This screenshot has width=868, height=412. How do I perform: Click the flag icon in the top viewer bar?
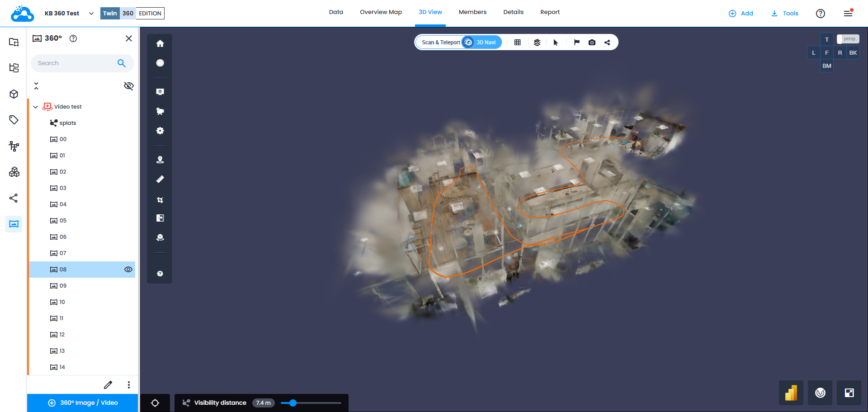pyautogui.click(x=577, y=42)
